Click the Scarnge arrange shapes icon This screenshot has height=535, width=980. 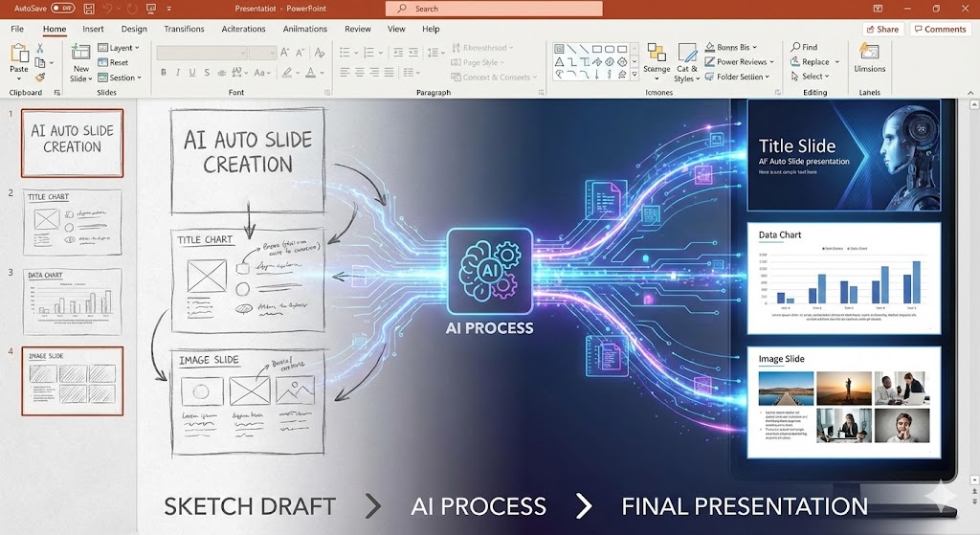point(657,57)
